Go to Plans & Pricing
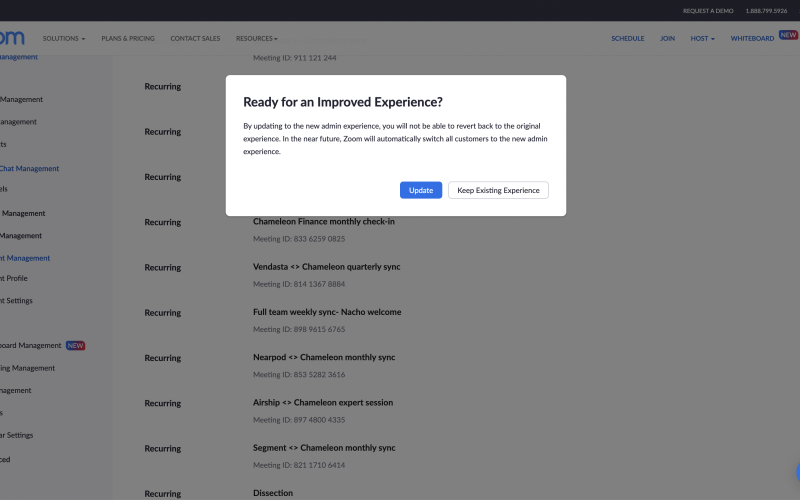This screenshot has height=500, width=800. click(x=128, y=38)
